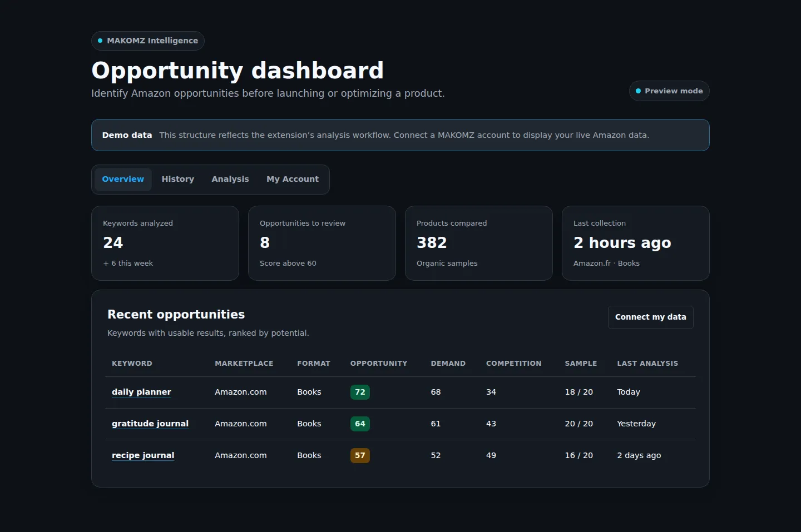This screenshot has height=532, width=801.
Task: Click the Yesterday last analysis cell
Action: [x=636, y=424]
